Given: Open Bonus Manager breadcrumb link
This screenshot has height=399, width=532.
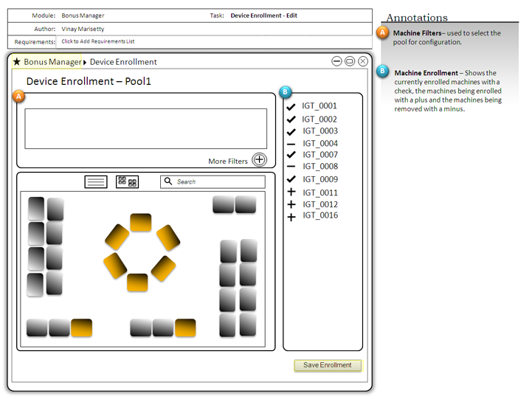Looking at the screenshot, I should tap(52, 62).
